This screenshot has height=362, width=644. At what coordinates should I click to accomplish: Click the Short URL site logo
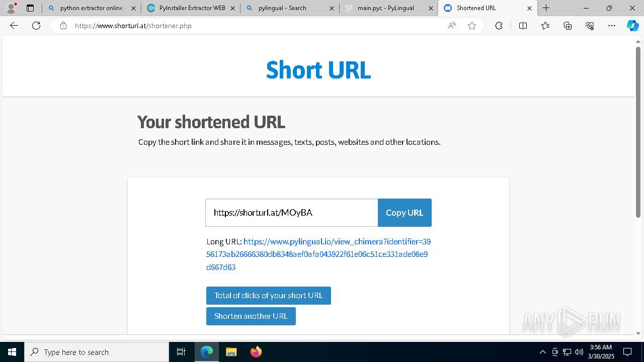pos(318,69)
